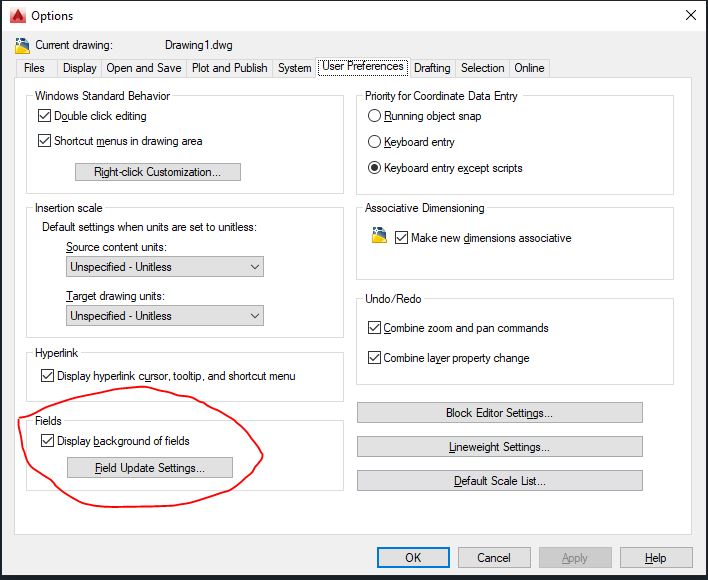Open the Online tab

tap(529, 68)
